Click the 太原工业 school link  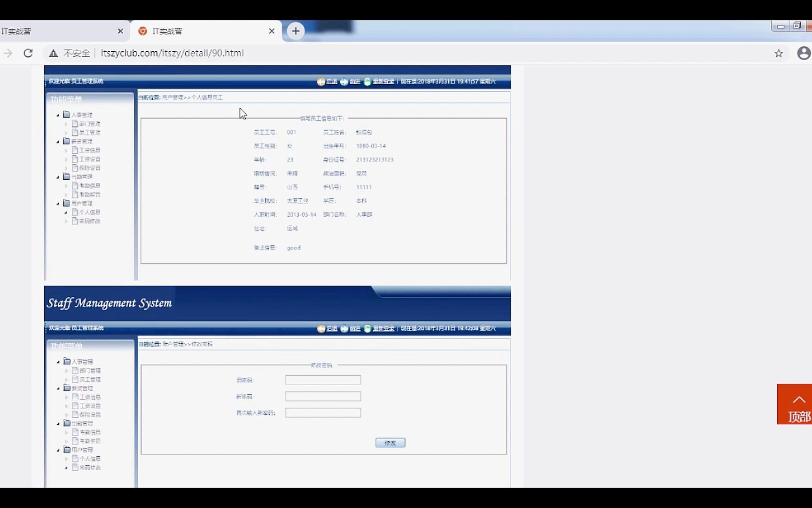(x=297, y=201)
